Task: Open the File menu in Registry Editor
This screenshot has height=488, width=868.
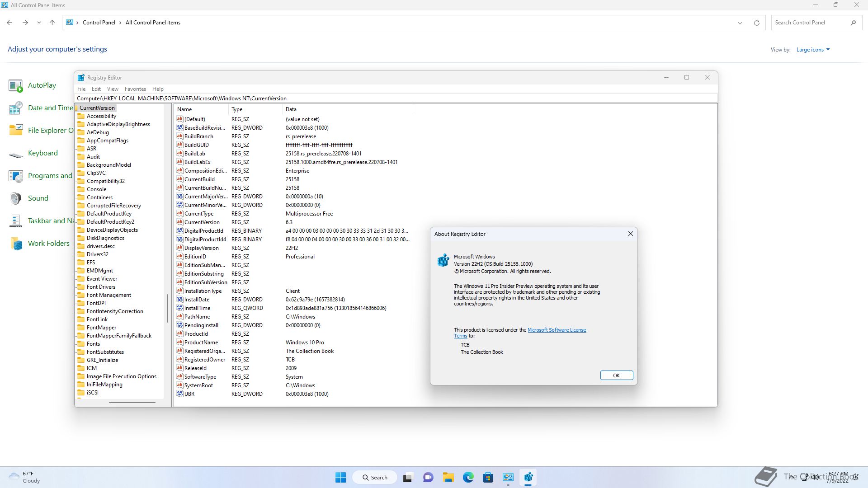Action: pos(81,89)
